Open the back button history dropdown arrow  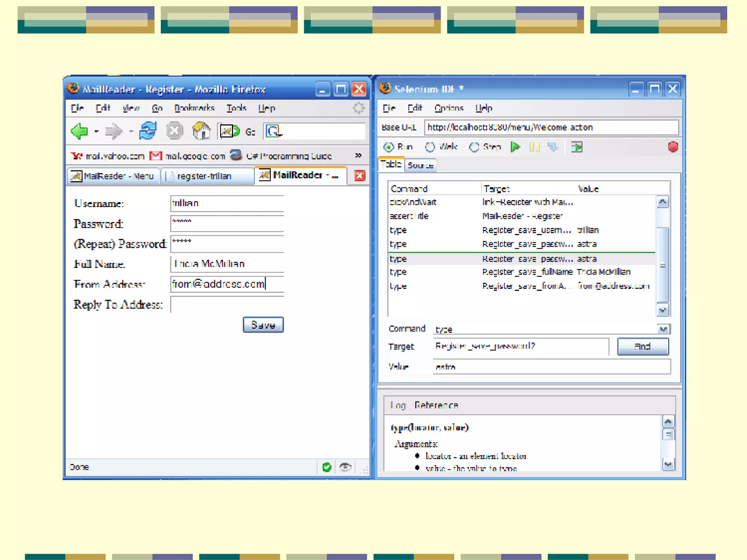pyautogui.click(x=96, y=131)
